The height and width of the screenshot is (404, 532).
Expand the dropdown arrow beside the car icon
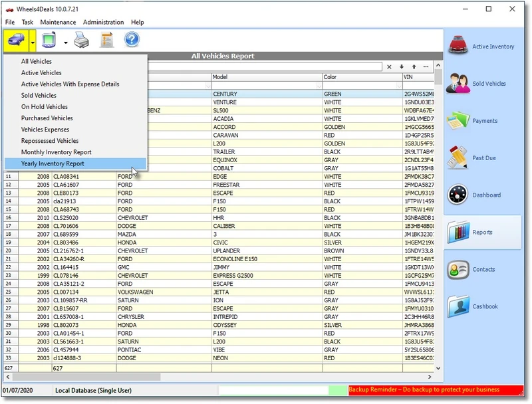(33, 42)
